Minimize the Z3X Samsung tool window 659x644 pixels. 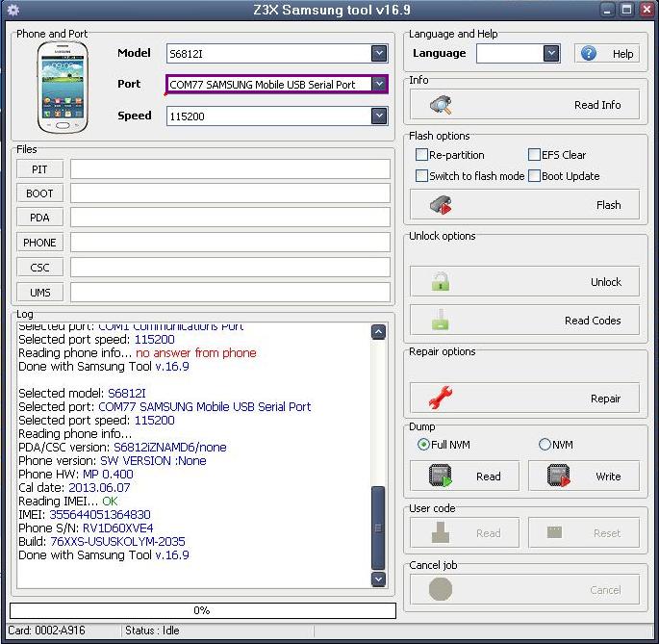pyautogui.click(x=607, y=10)
